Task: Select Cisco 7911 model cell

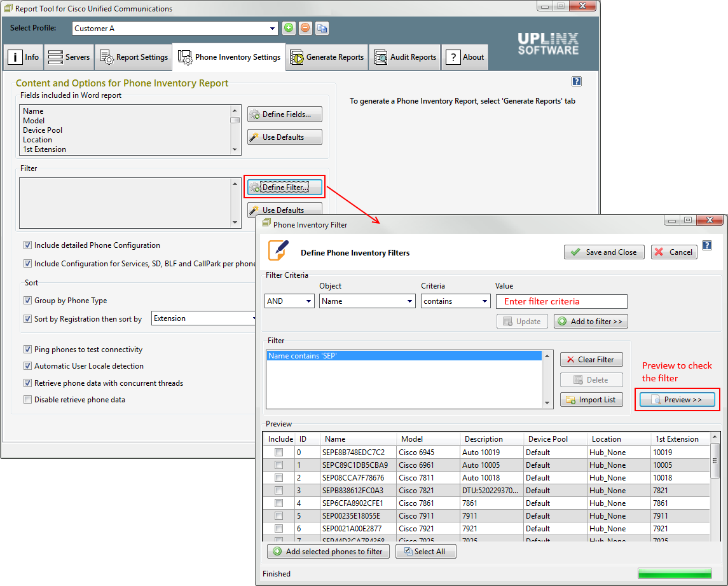Action: click(428, 515)
